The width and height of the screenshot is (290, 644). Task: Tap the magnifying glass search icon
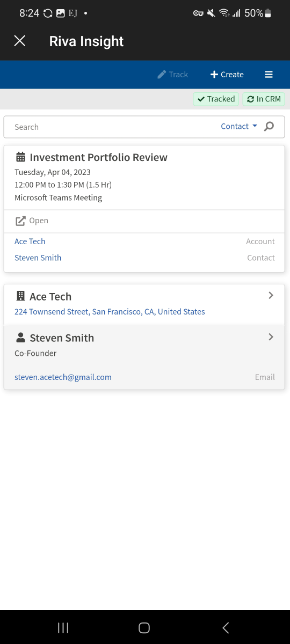click(x=270, y=127)
